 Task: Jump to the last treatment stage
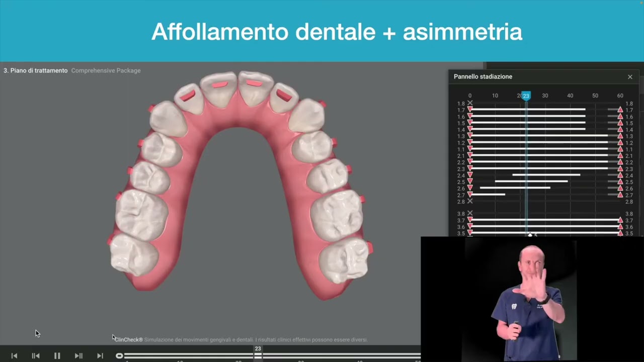pyautogui.click(x=100, y=355)
